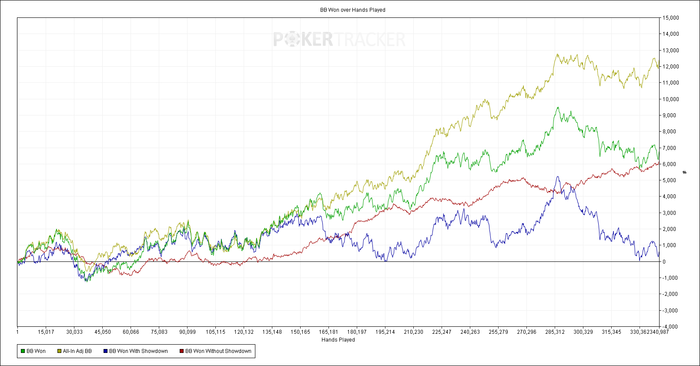Click the x-axis tick label 30,033
The width and height of the screenshot is (700, 366).
coord(74,332)
